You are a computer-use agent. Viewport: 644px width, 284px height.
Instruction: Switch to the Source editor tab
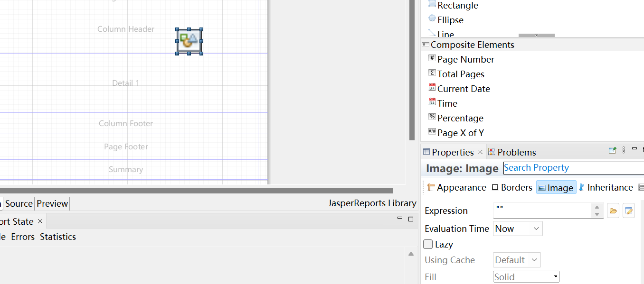(x=19, y=203)
